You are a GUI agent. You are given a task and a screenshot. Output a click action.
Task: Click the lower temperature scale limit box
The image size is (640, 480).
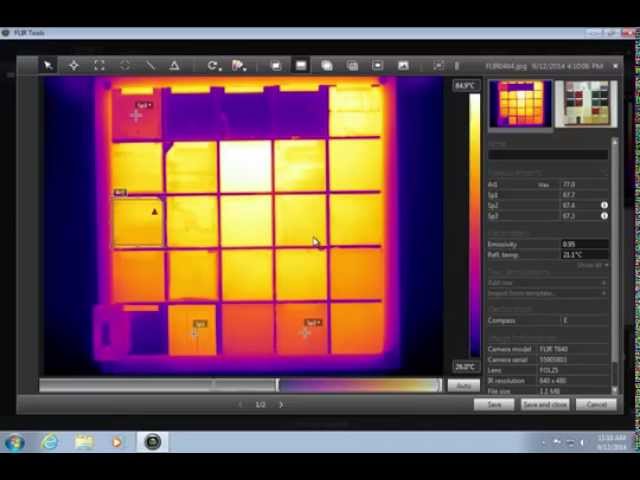tap(466, 367)
